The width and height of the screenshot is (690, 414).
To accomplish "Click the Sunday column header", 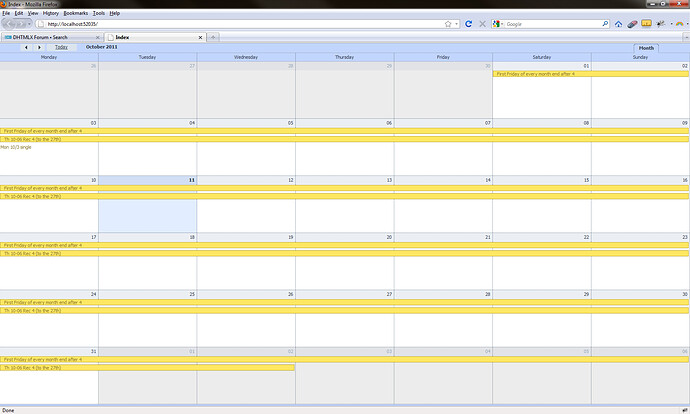I will (x=640, y=57).
